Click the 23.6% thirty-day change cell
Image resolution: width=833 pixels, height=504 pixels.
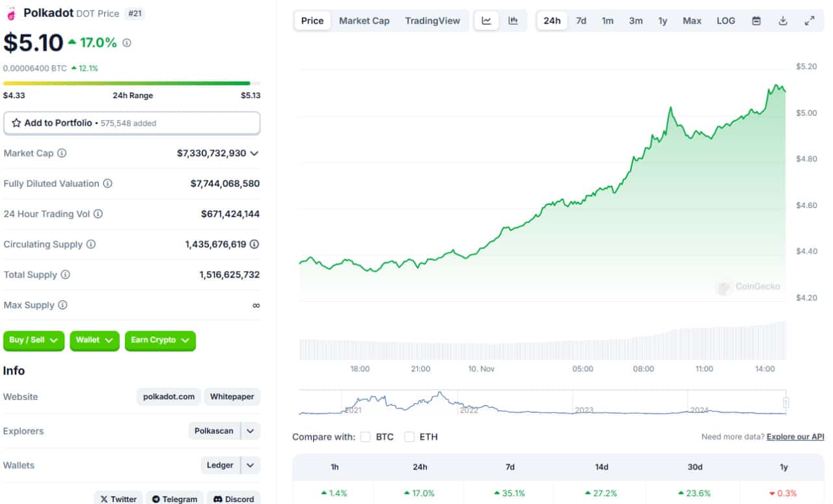(695, 493)
